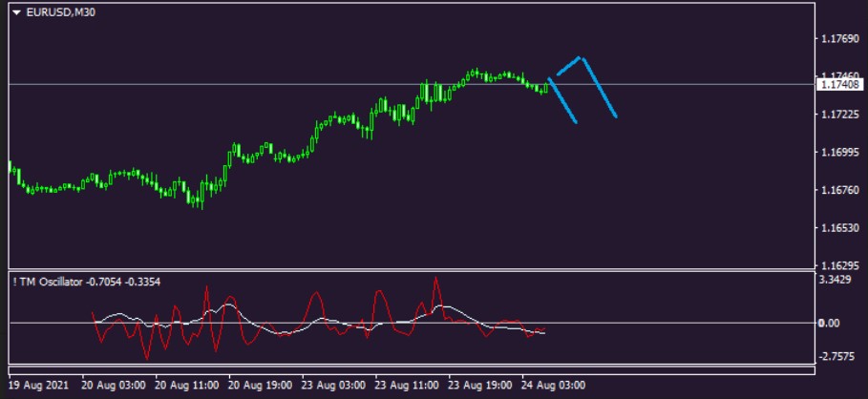868x399 pixels.
Task: Click the 0.00 oscillator zero level label
Action: [x=831, y=323]
